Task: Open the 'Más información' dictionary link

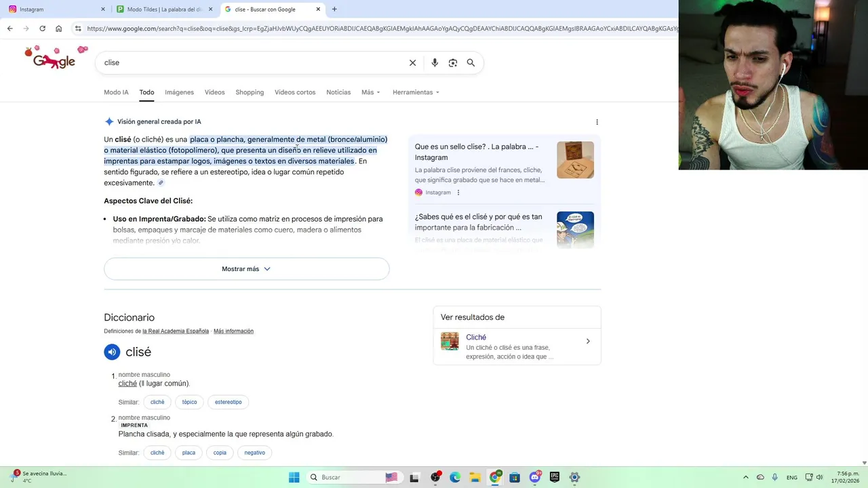Action: click(x=233, y=331)
